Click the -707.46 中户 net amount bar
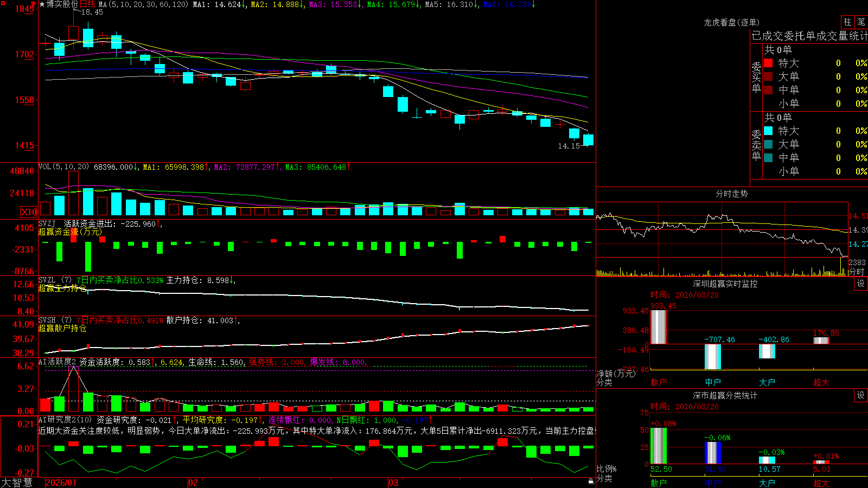Image resolution: width=868 pixels, height=488 pixels. coord(712,357)
